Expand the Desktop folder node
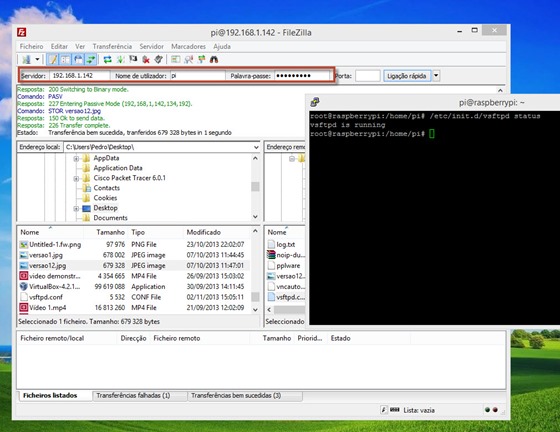 pyautogui.click(x=76, y=209)
